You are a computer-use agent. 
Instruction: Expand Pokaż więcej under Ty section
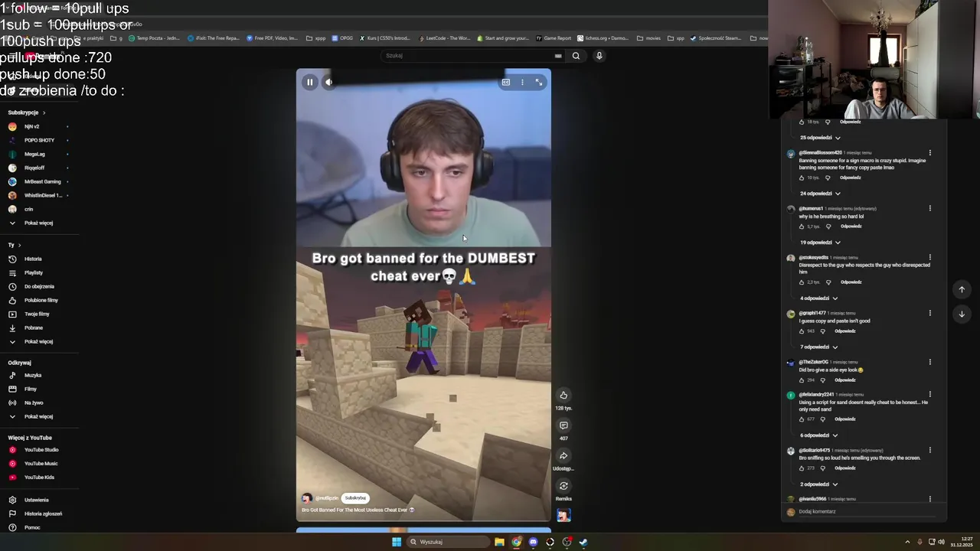[38, 341]
